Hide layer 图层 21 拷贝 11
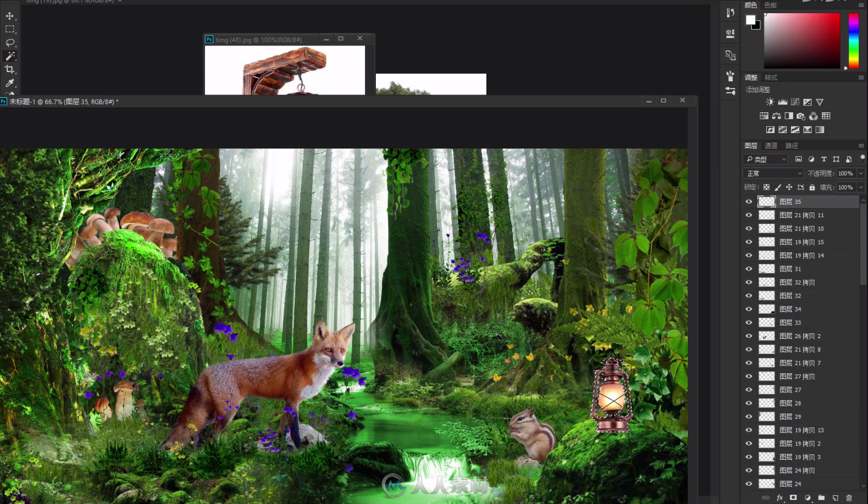This screenshot has width=868, height=504. click(749, 215)
